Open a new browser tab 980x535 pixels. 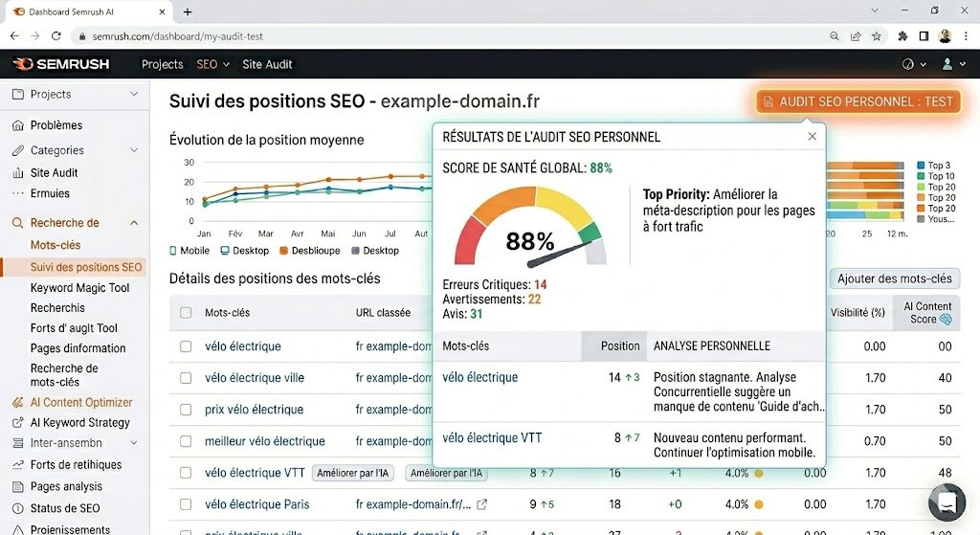pyautogui.click(x=188, y=11)
